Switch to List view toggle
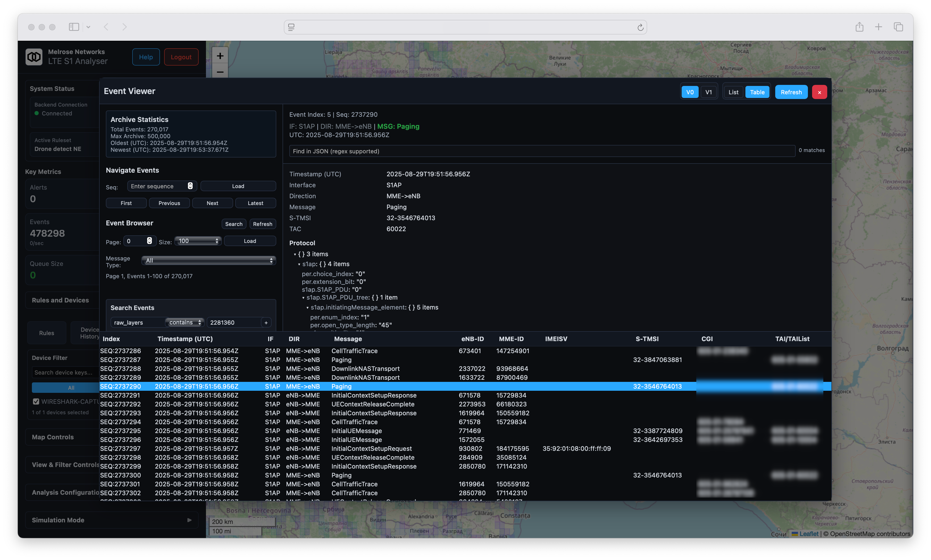Screen dimensions: 931x560 pyautogui.click(x=733, y=92)
